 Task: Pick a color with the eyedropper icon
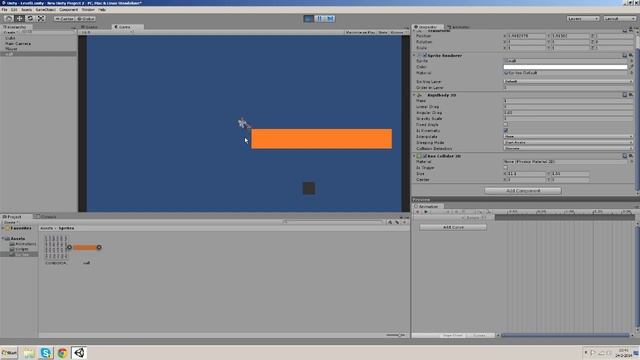coord(631,67)
